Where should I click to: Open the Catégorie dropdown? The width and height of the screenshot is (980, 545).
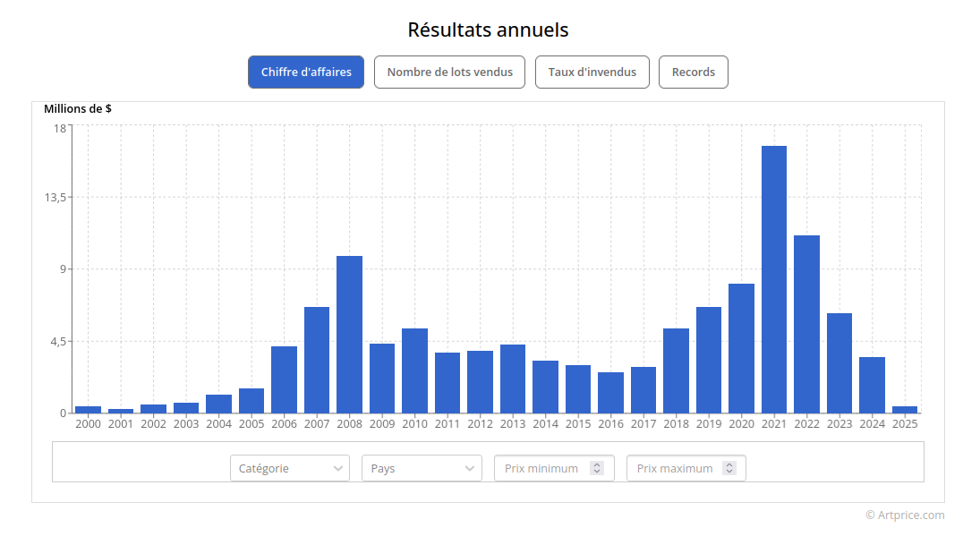(289, 468)
